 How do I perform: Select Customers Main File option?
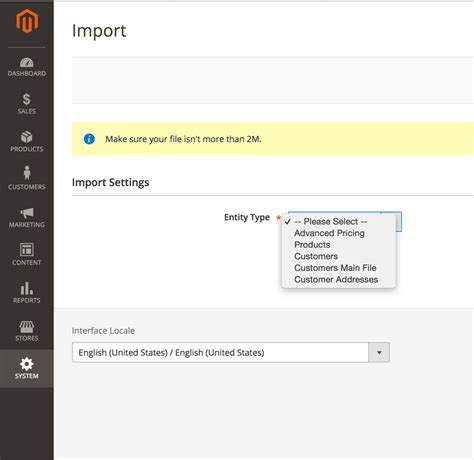(x=339, y=268)
